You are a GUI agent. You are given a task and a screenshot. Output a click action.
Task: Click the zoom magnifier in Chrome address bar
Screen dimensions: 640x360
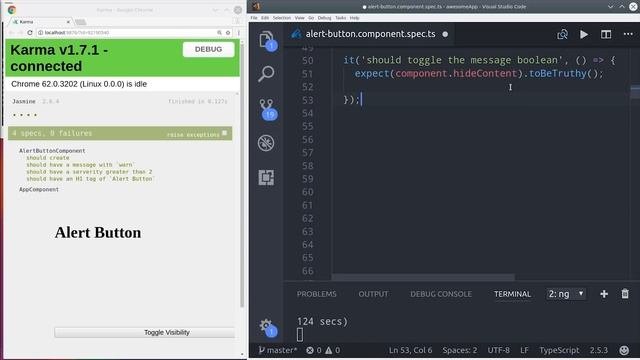[x=219, y=33]
